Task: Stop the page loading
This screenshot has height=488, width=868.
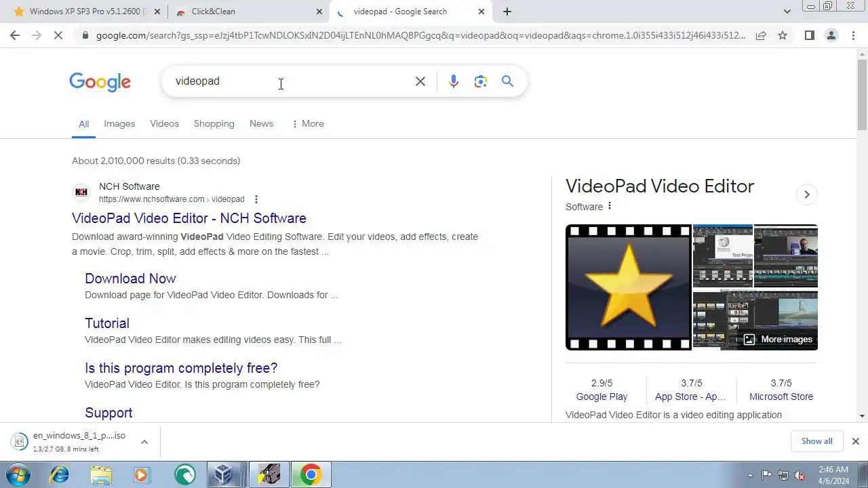Action: click(58, 36)
